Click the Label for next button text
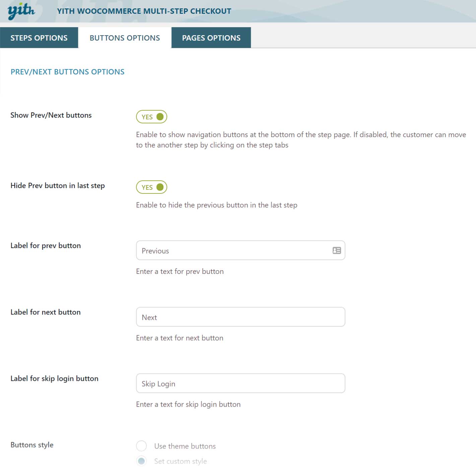This screenshot has height=472, width=476. point(46,312)
